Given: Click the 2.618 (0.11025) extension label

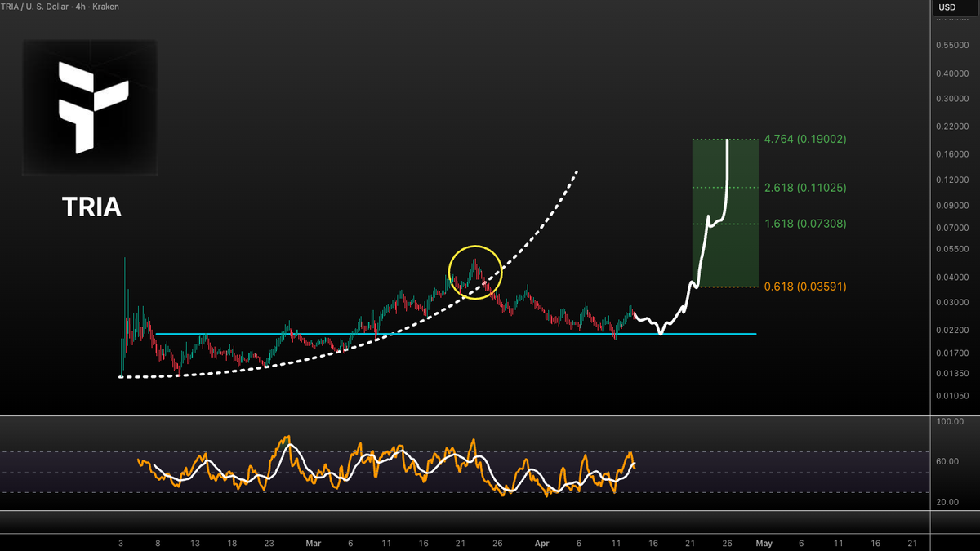Looking at the screenshot, I should coord(807,187).
